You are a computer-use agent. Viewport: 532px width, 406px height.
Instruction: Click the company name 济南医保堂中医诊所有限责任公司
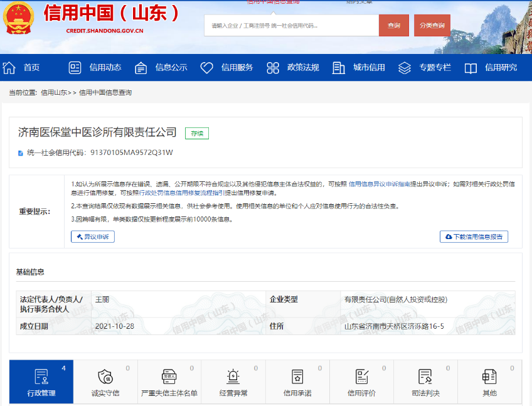coord(97,132)
